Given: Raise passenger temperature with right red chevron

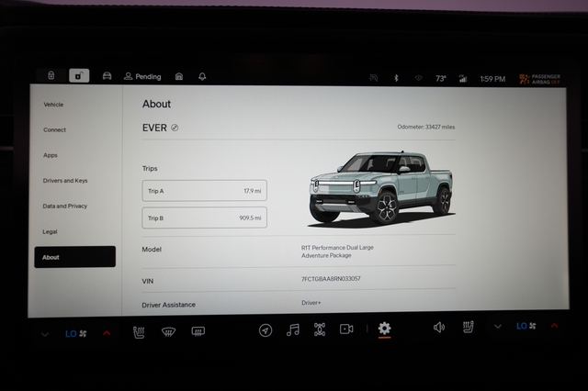Looking at the screenshot, I should (554, 326).
